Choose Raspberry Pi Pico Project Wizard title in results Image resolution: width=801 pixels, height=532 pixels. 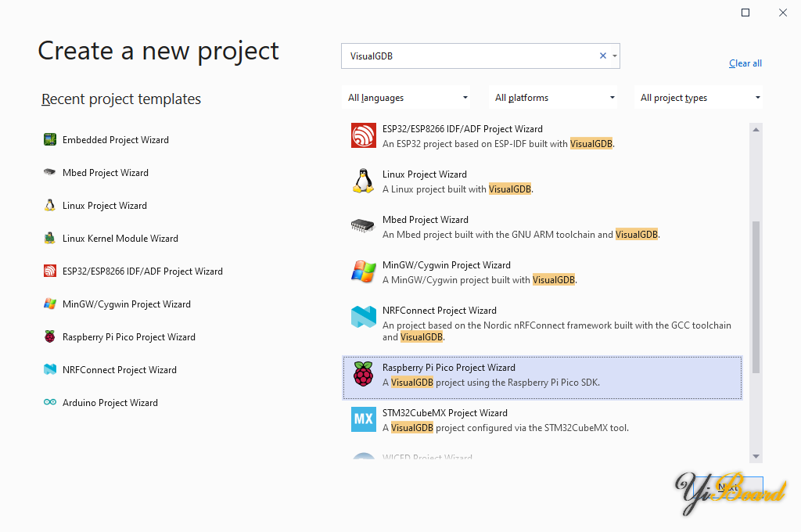[449, 368]
